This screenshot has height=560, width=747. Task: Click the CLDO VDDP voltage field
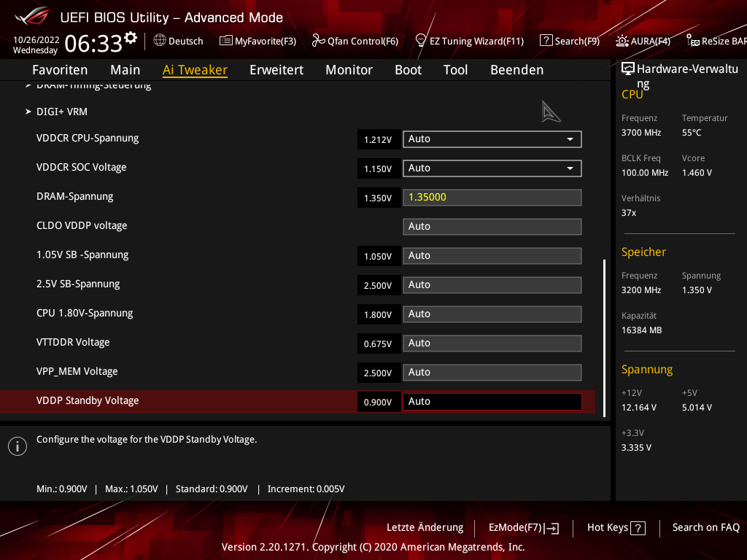[x=492, y=227]
